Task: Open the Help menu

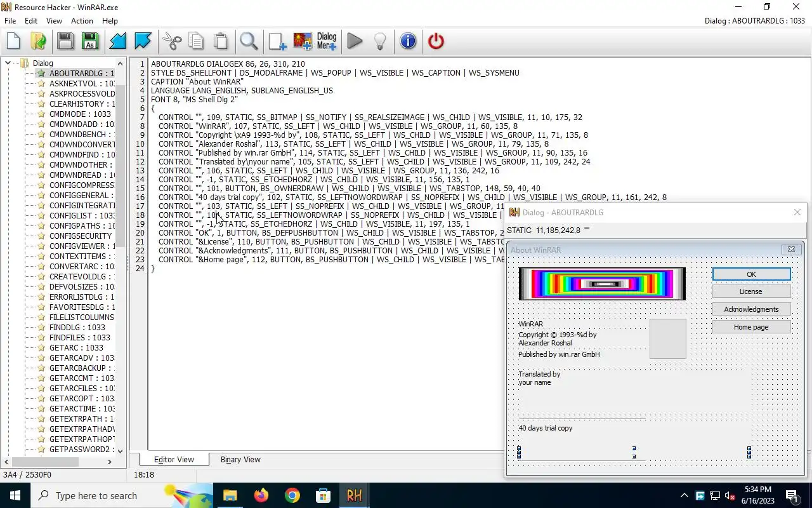Action: 110,21
